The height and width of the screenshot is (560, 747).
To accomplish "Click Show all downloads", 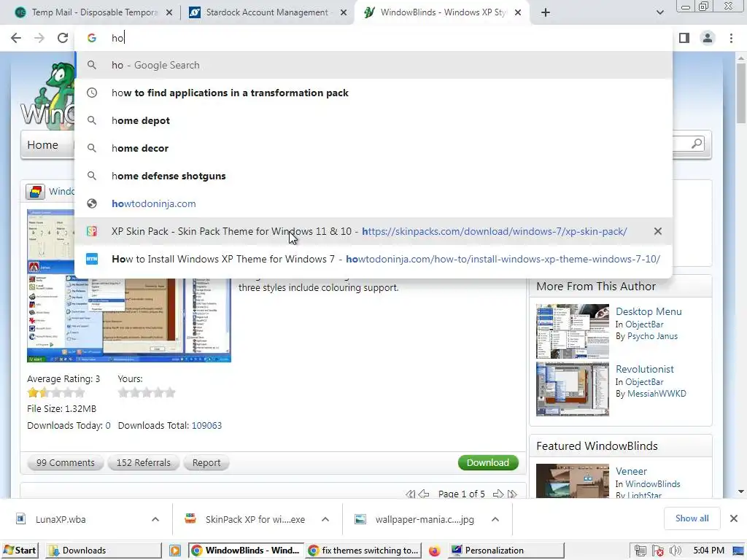I will coord(692,518).
